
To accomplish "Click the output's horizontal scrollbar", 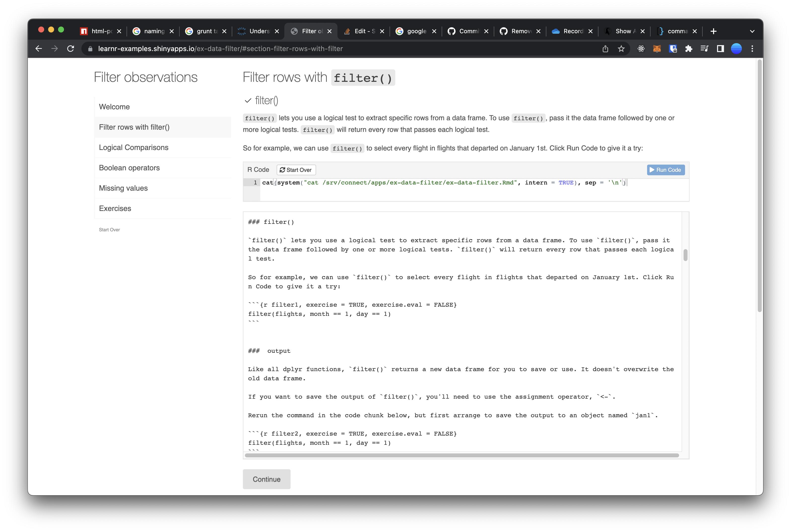I will point(461,455).
